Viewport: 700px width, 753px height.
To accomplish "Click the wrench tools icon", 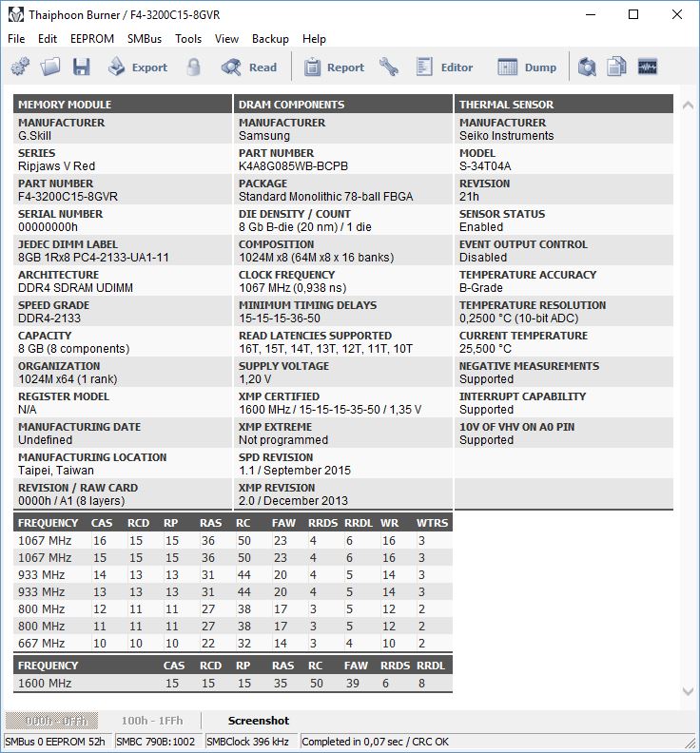I will 389,68.
